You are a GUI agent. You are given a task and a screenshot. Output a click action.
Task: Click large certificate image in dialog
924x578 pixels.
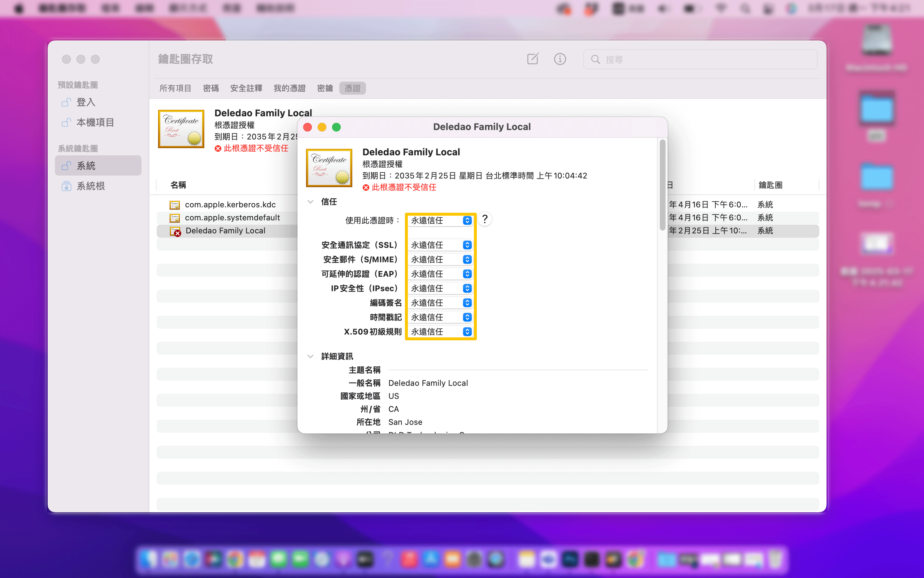point(329,168)
